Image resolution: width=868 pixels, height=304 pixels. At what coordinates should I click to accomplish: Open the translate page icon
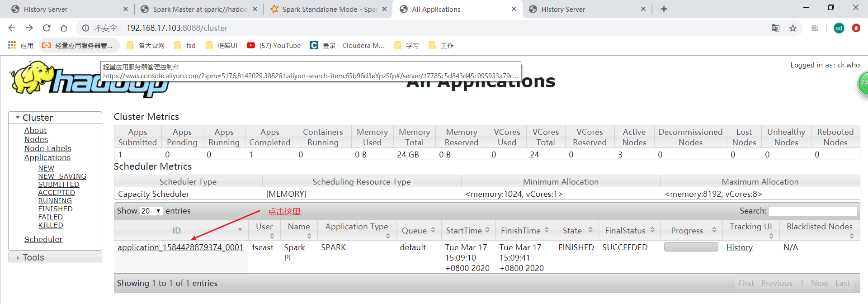tap(775, 28)
